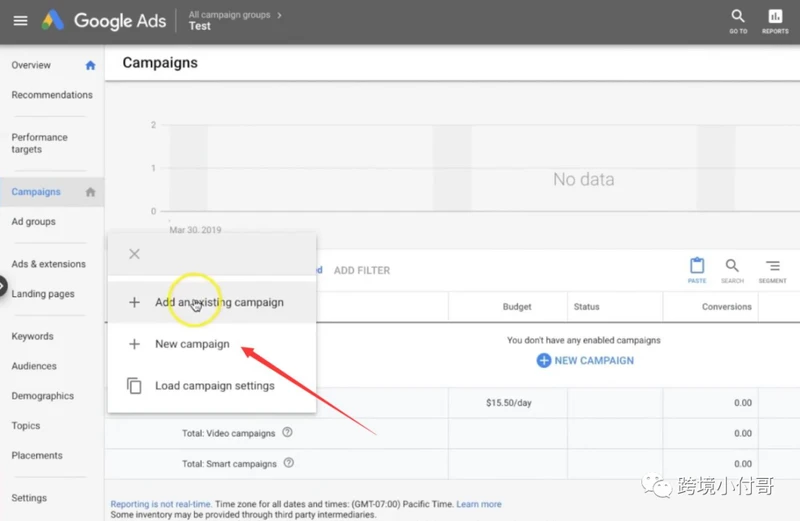Image resolution: width=800 pixels, height=521 pixels.
Task: Click the table Search magnifier icon
Action: coord(732,270)
